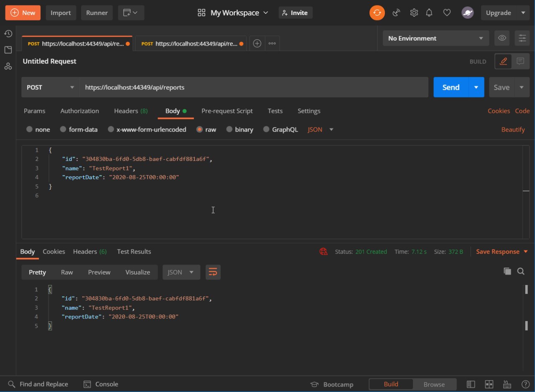Image resolution: width=535 pixels, height=392 pixels.
Task: Click the orange sync status icon
Action: pos(377,13)
